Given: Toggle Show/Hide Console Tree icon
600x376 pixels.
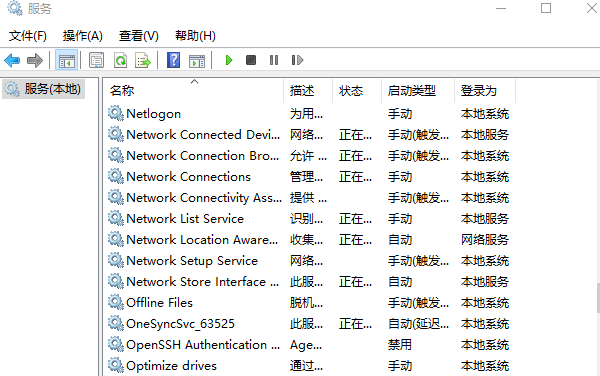Looking at the screenshot, I should pyautogui.click(x=67, y=60).
